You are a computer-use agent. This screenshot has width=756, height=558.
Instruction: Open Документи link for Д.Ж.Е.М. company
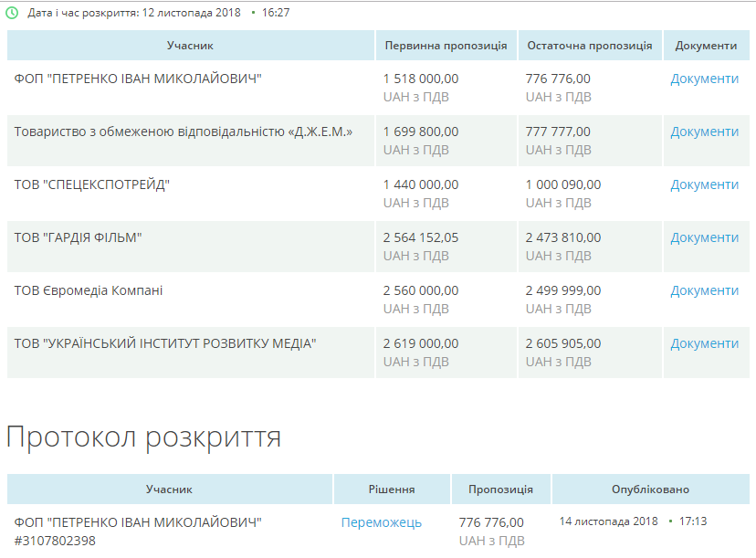coord(704,132)
